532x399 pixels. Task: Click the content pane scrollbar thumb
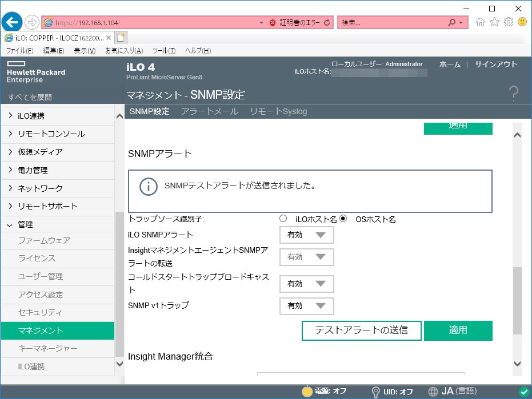[x=517, y=301]
